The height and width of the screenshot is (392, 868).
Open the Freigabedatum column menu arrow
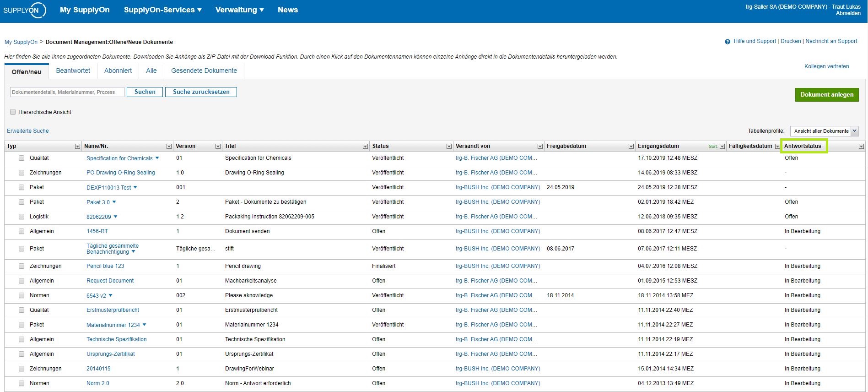[631, 147]
